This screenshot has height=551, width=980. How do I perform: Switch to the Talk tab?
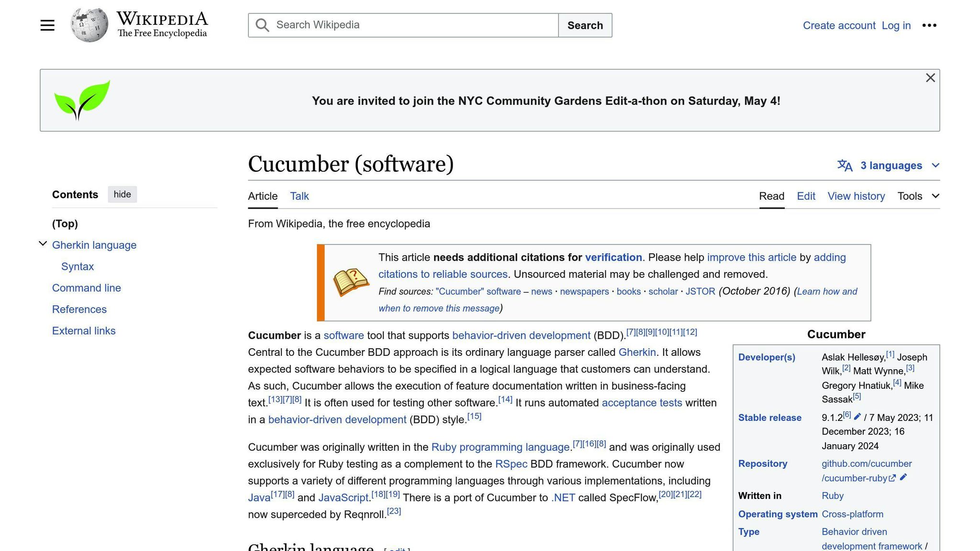(x=300, y=196)
